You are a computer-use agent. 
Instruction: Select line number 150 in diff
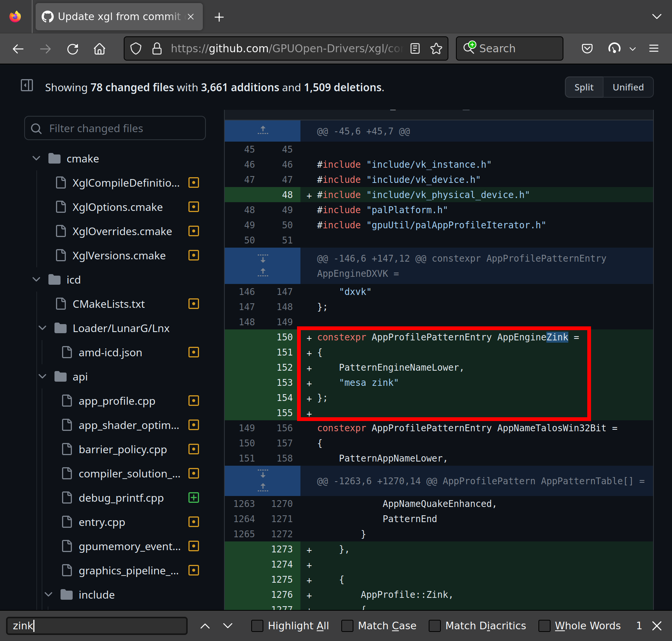tap(285, 337)
